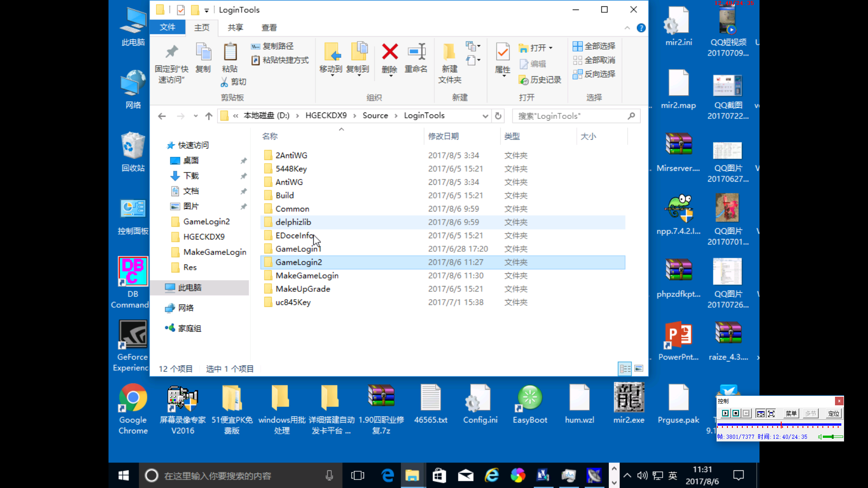Toggle window-fit mode in 控制 panel
The width and height of the screenshot is (868, 488).
click(761, 413)
